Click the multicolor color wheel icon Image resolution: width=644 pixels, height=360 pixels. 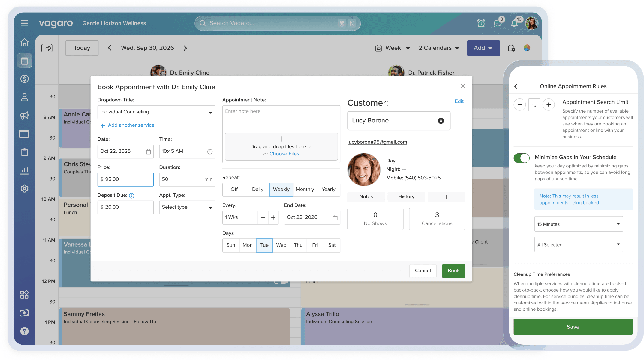tap(527, 48)
